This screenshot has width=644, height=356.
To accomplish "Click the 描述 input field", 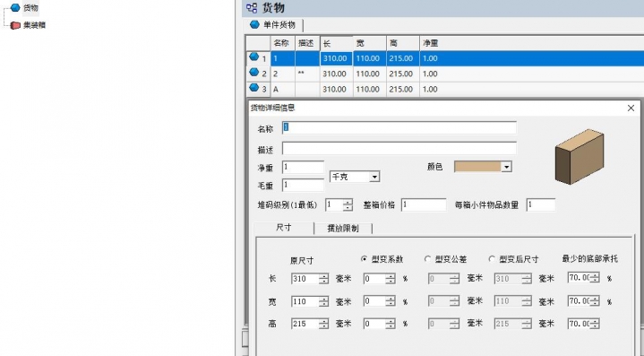I will pos(399,148).
